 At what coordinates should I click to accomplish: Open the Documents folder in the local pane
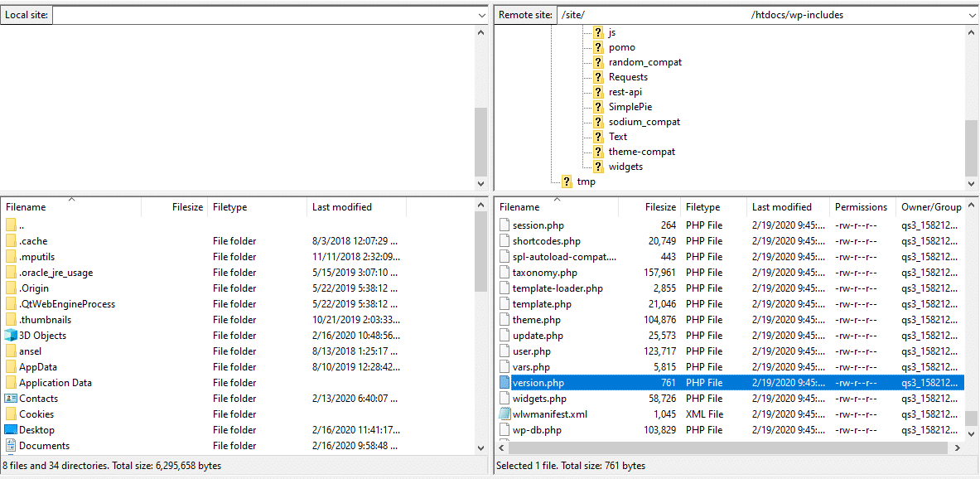[x=46, y=445]
